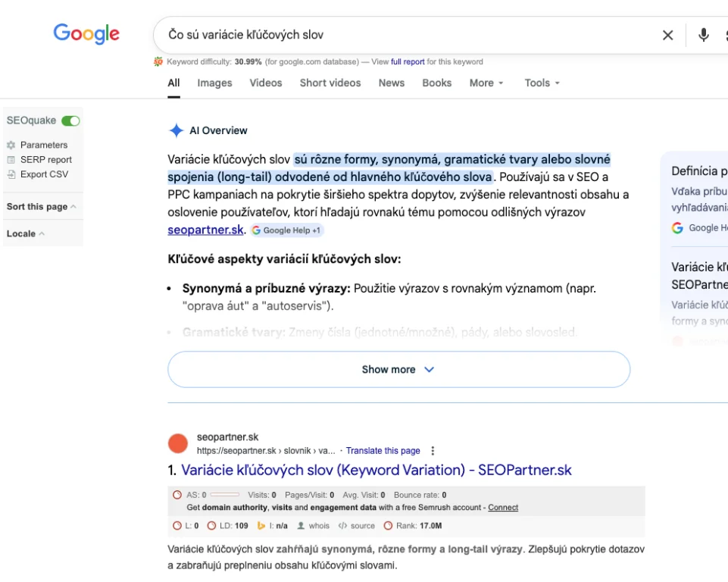
Task: Switch to the News tab
Action: pos(391,83)
